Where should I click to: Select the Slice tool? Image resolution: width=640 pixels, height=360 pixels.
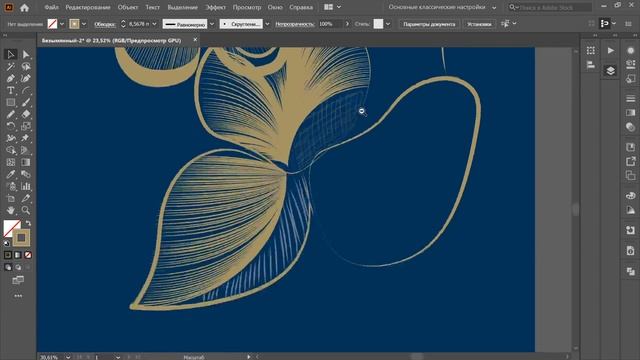coord(26,198)
